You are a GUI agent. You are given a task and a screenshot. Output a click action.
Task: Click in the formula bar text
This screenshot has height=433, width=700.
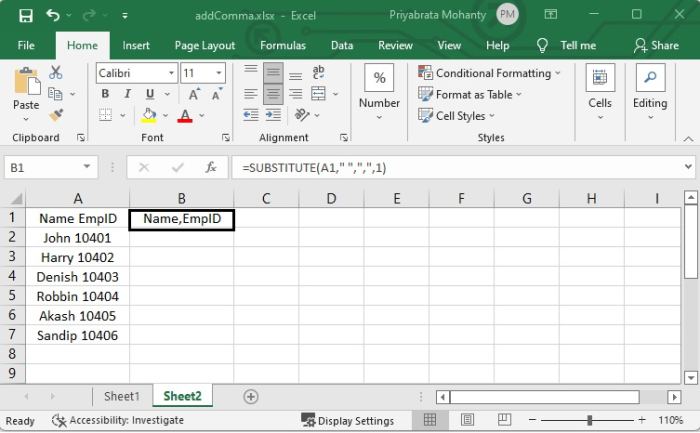pos(450,168)
